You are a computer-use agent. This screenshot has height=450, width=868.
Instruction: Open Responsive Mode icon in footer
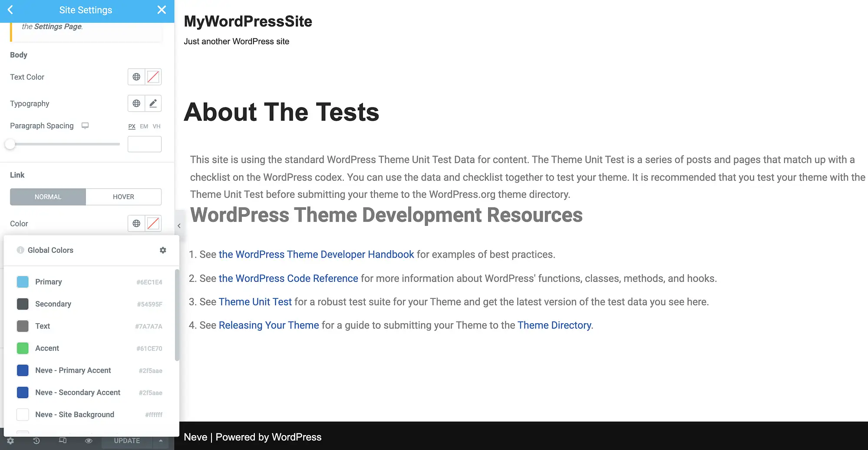click(63, 440)
